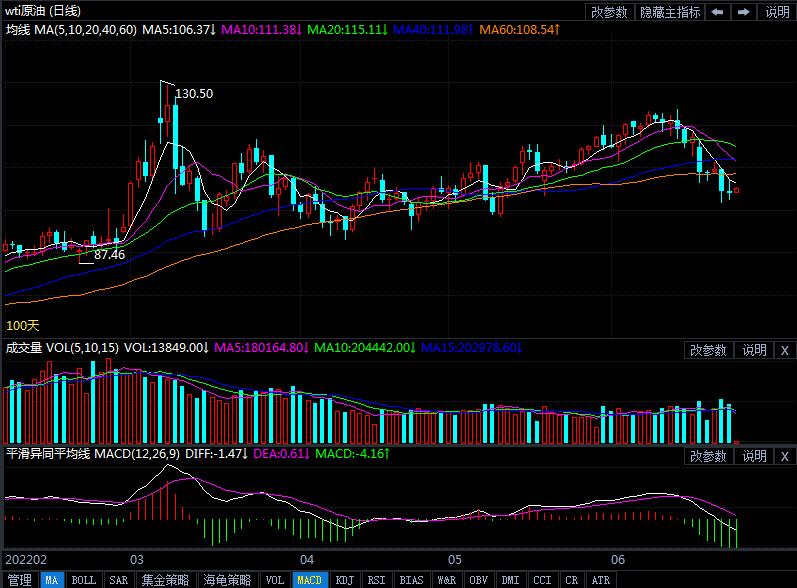Open 说明 in the volume panel
Viewport: 797px width, 588px height.
pos(754,350)
